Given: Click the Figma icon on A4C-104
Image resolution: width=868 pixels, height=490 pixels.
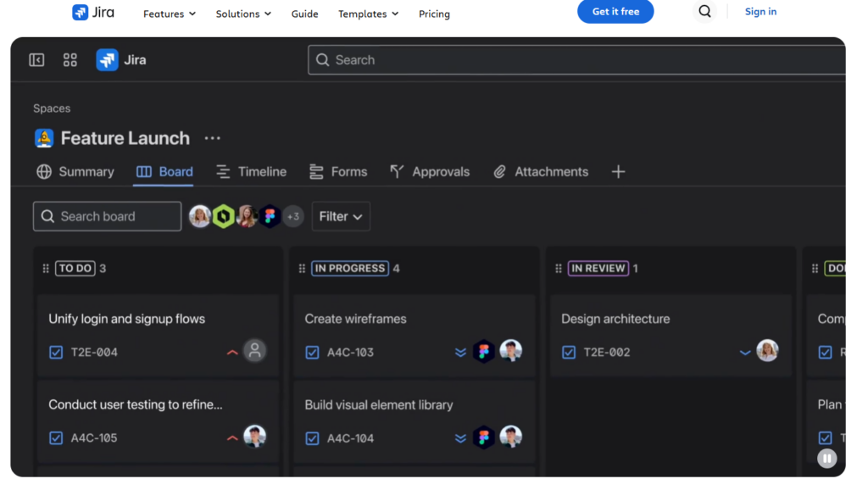Looking at the screenshot, I should pyautogui.click(x=484, y=437).
